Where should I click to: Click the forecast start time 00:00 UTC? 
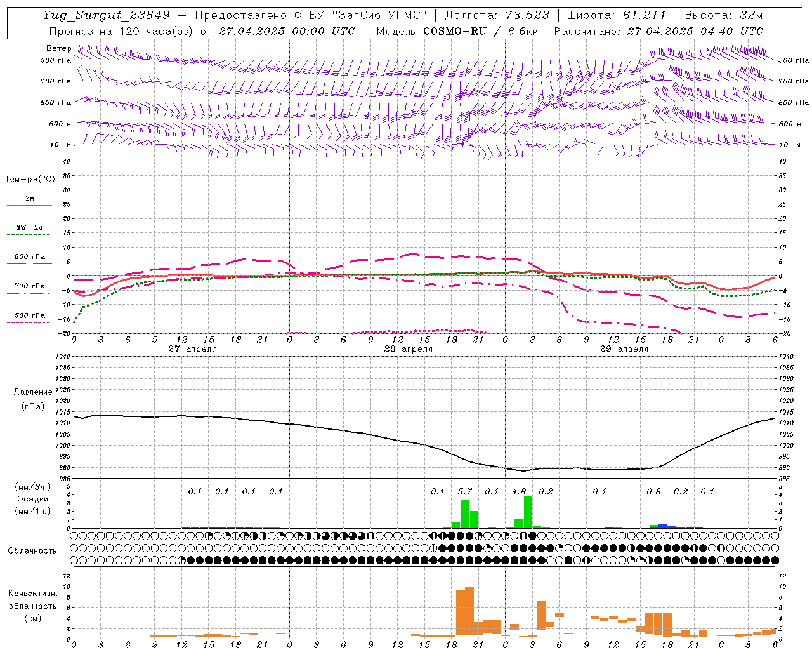point(324,31)
